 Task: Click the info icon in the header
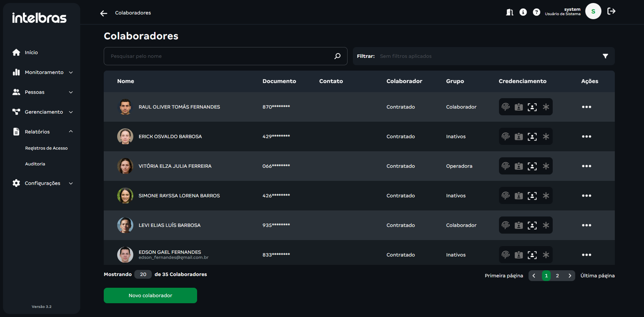click(523, 12)
